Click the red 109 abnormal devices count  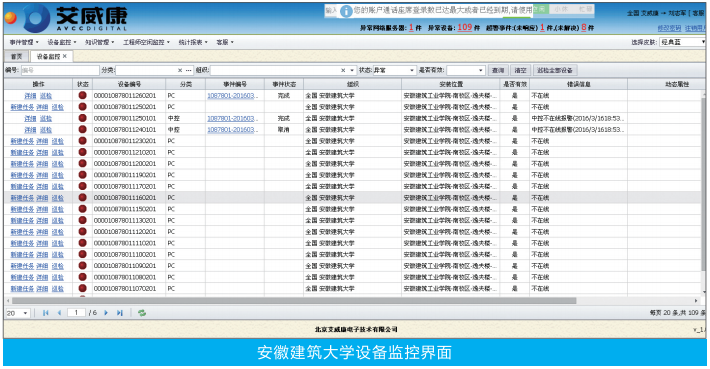point(465,27)
